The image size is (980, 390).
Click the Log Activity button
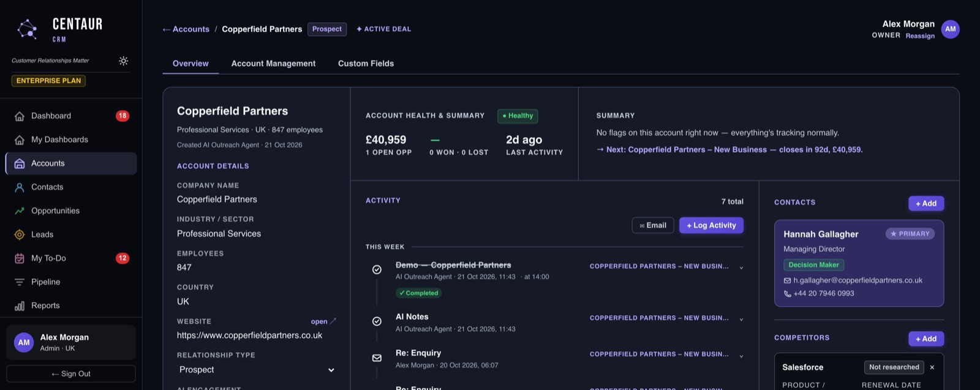point(711,225)
